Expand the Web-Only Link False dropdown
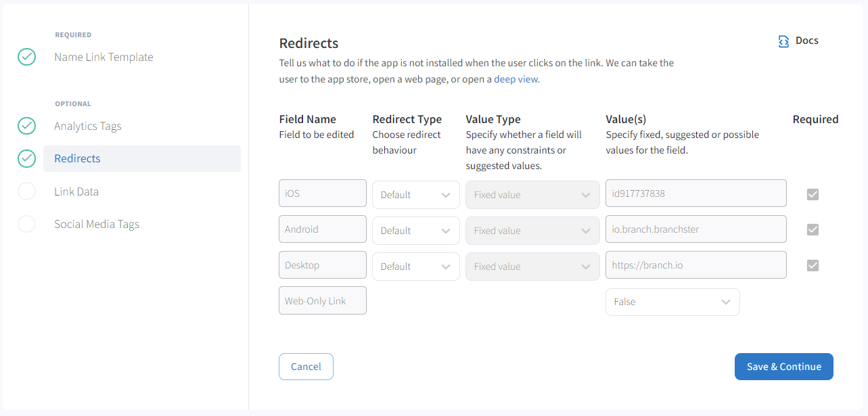Screen dimensions: 868x416 click(x=672, y=302)
